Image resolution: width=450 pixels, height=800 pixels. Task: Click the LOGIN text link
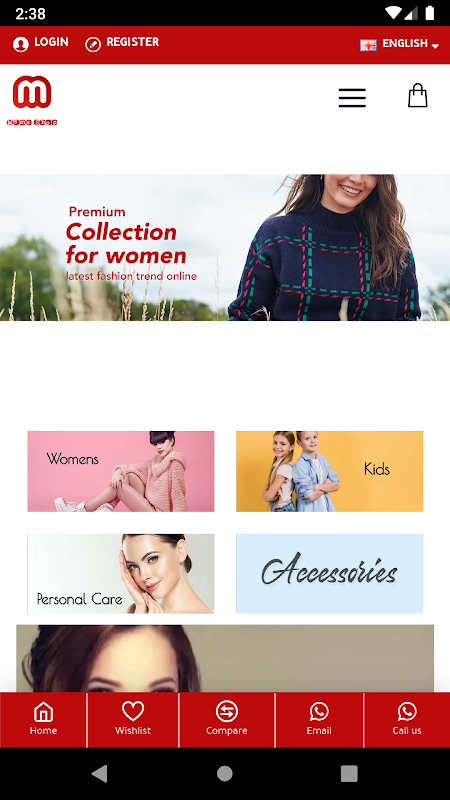[x=51, y=42]
